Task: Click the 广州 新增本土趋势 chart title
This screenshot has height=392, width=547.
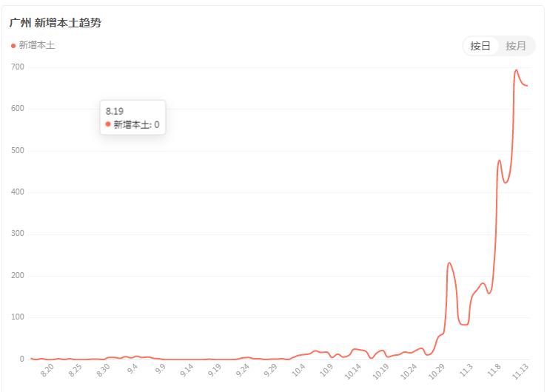Action: 56,23
